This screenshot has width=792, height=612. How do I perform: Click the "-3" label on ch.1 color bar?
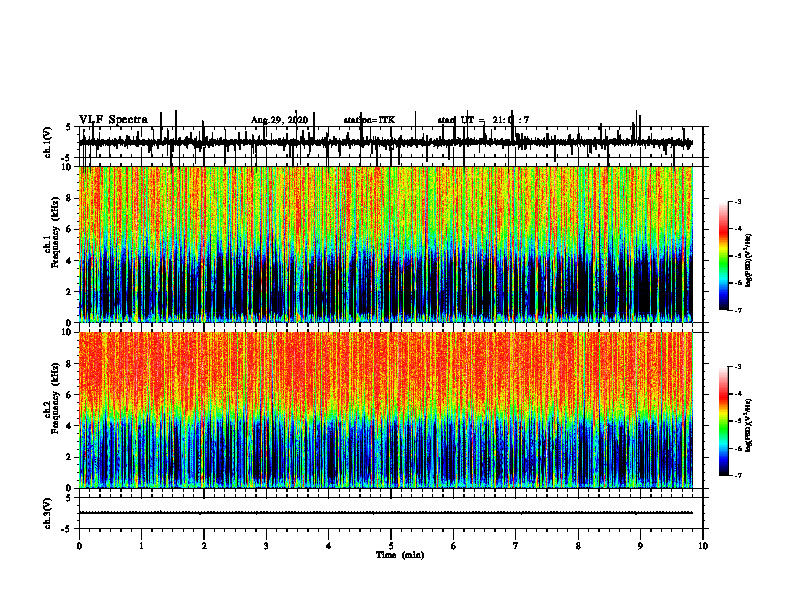(x=737, y=201)
